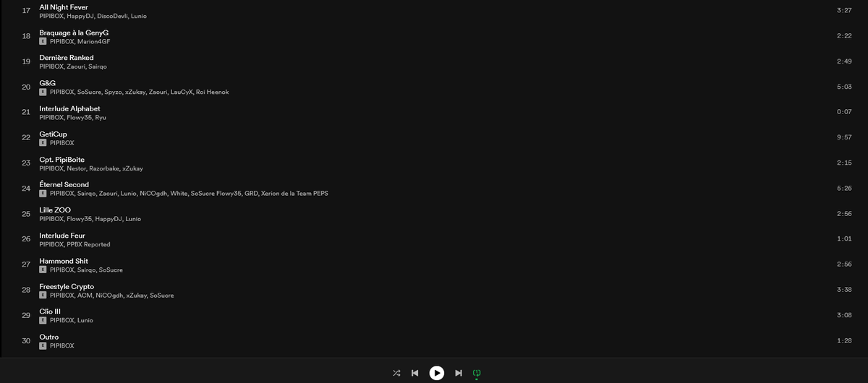This screenshot has height=383, width=868.
Task: Enable shuffle playback
Action: [396, 373]
